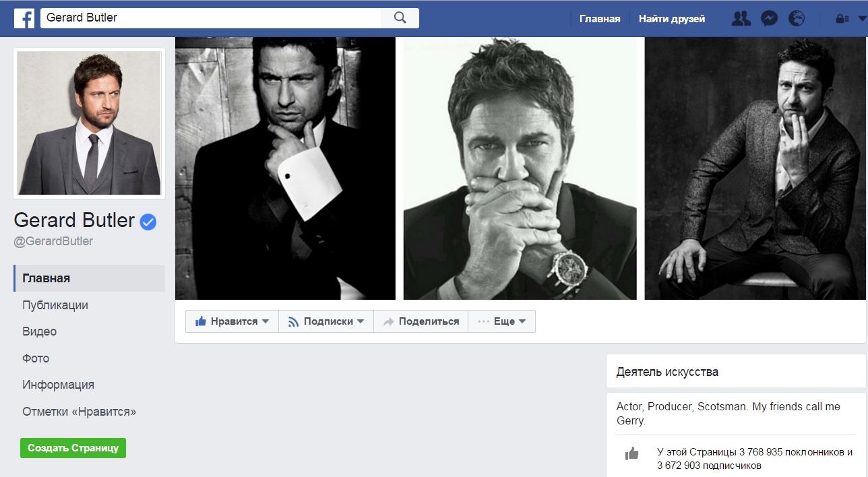
Task: Open the profile picture thumbnail
Action: [x=89, y=123]
